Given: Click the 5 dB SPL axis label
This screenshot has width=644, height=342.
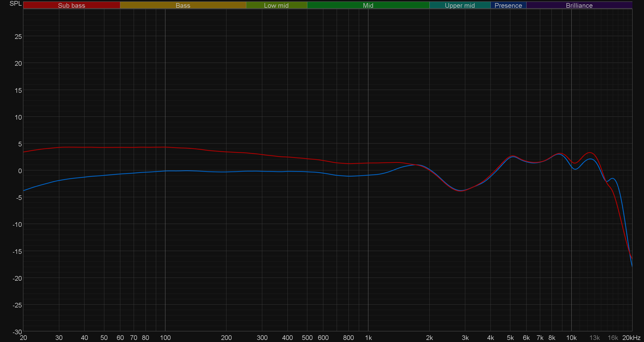Looking at the screenshot, I should (x=20, y=144).
